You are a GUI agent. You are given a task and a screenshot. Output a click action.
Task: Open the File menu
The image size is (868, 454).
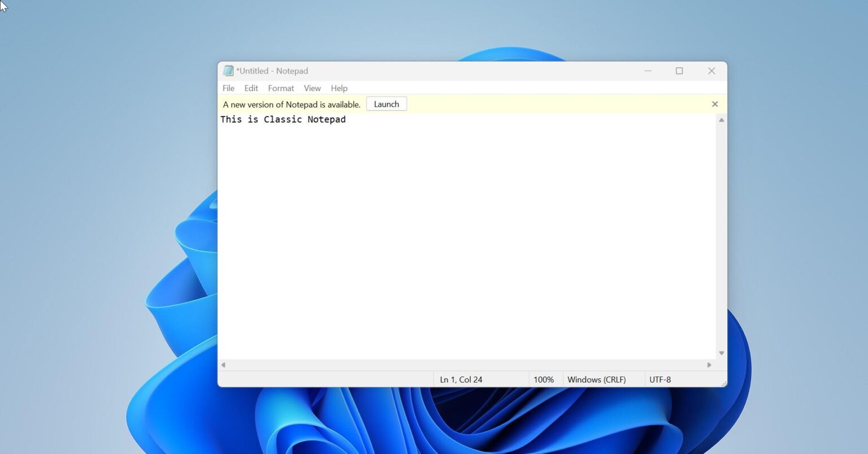[x=228, y=88]
